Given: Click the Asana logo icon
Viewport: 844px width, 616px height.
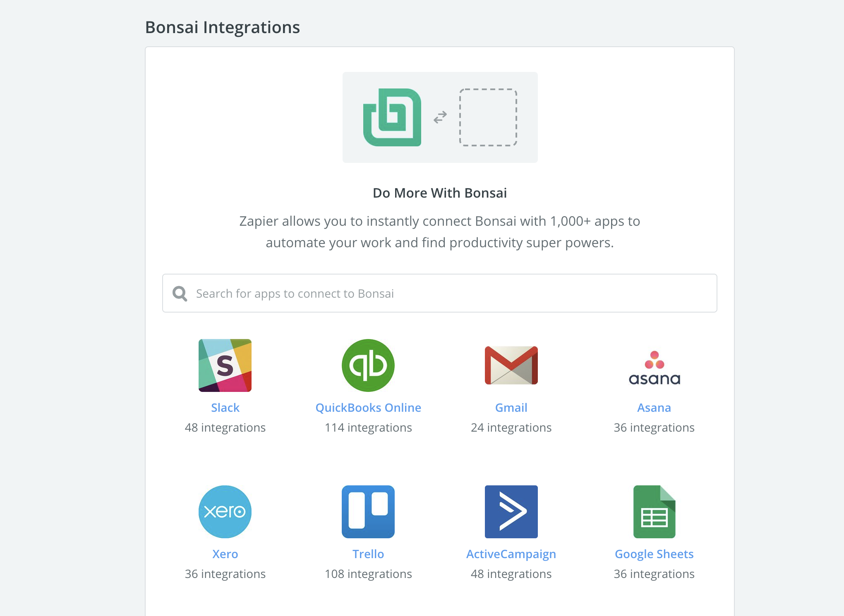Looking at the screenshot, I should coord(655,368).
